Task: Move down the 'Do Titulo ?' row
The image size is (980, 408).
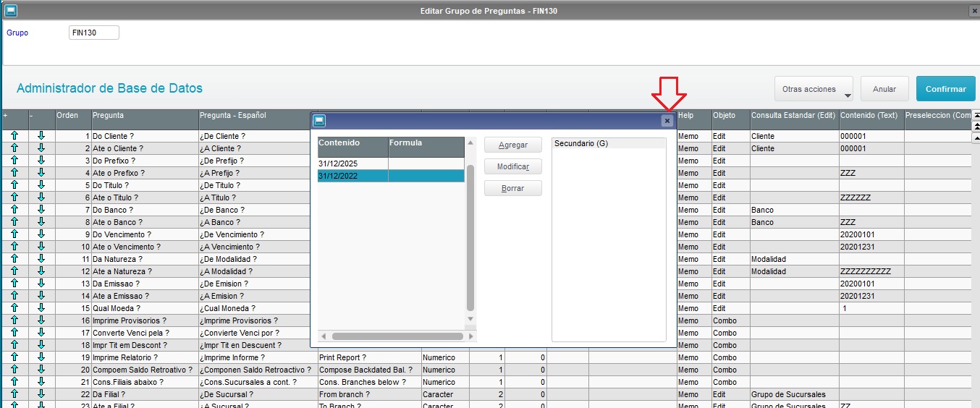Action: pos(41,185)
